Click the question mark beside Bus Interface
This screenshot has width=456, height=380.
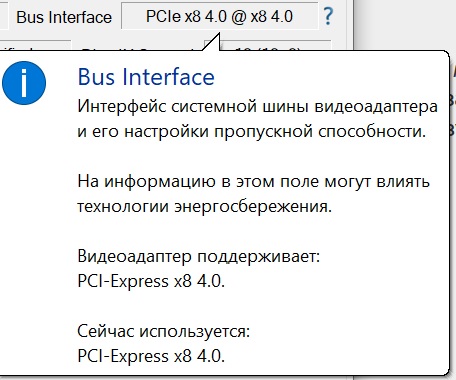[328, 16]
